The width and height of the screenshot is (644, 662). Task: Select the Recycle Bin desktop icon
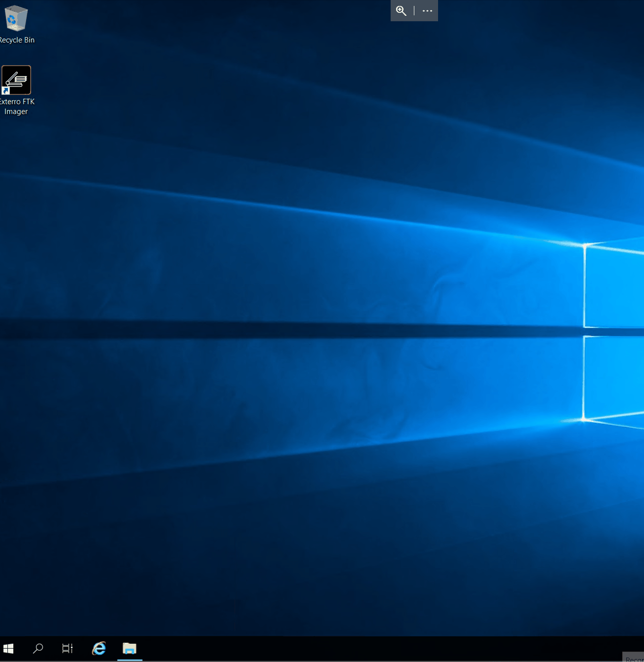pyautogui.click(x=16, y=19)
